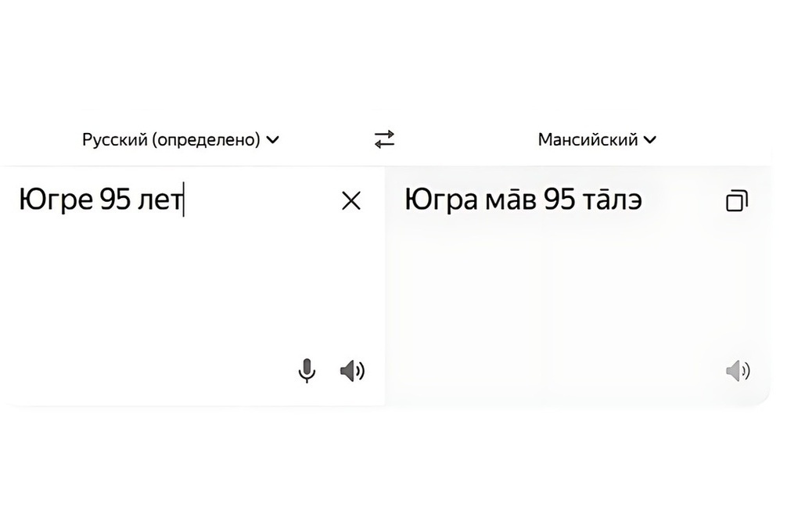Click the source text 'Югре 95 лет'

click(x=101, y=201)
